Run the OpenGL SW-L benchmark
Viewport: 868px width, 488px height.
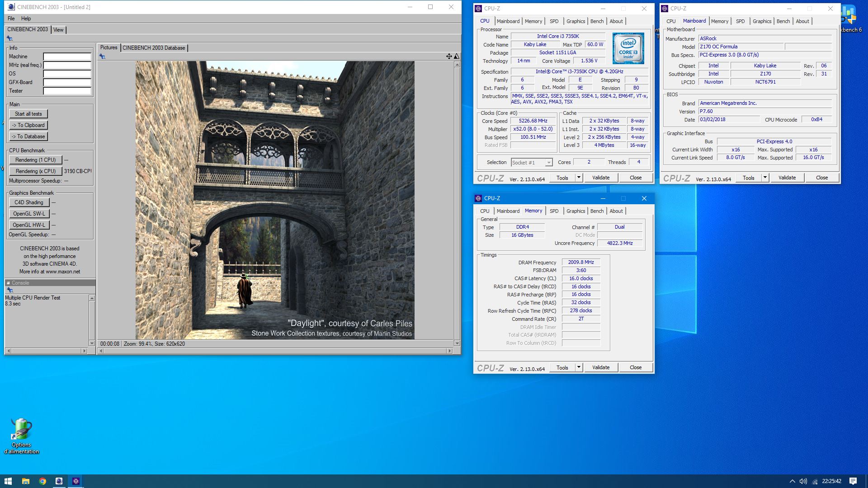29,214
